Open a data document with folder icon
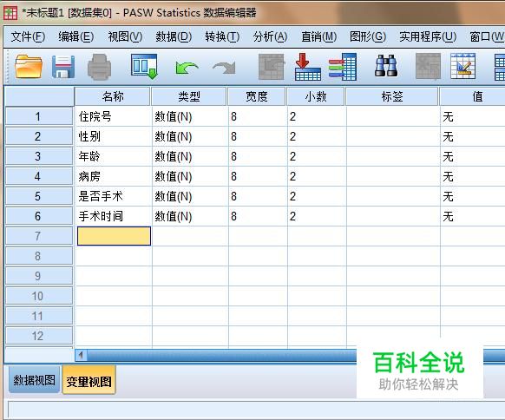The width and height of the screenshot is (505, 420). [x=29, y=67]
